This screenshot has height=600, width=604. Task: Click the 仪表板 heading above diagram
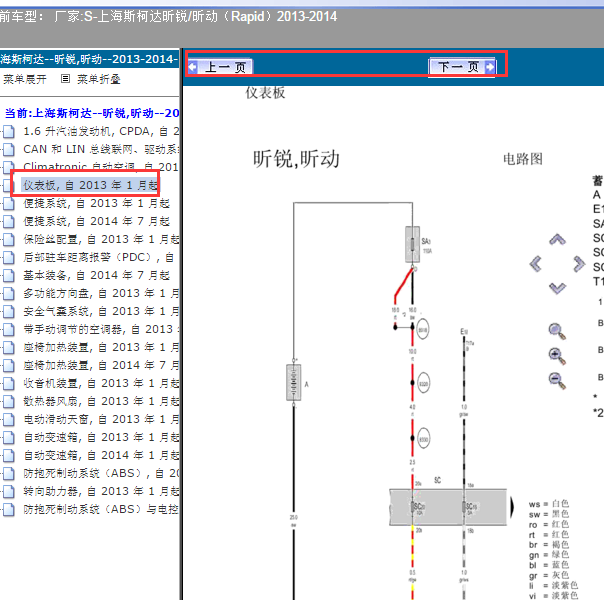[265, 92]
